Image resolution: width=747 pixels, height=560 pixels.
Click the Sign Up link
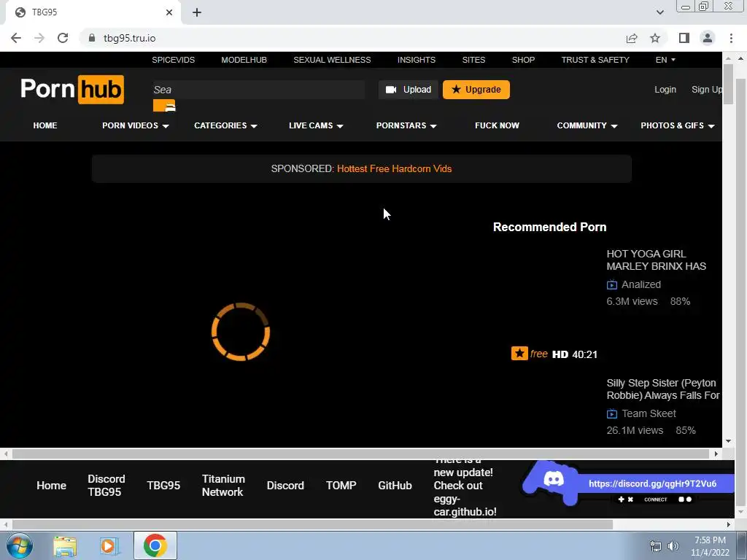pos(706,90)
